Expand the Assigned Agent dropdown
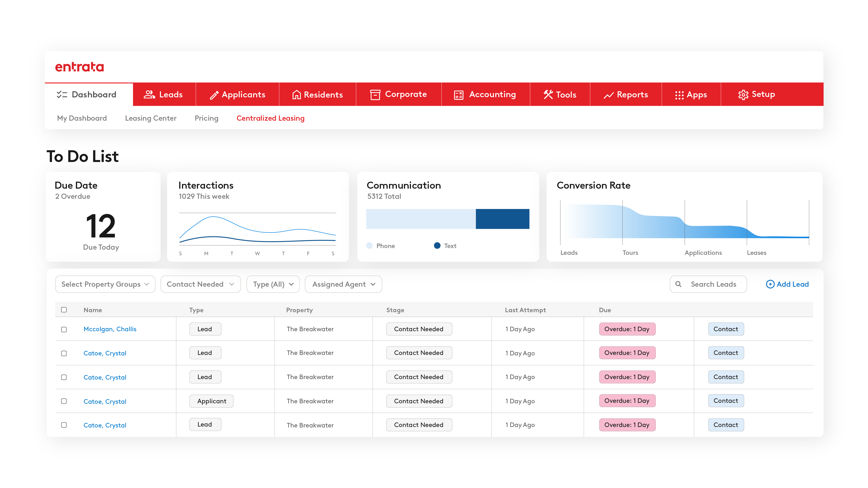Viewport: 868px width, 488px height. tap(343, 284)
